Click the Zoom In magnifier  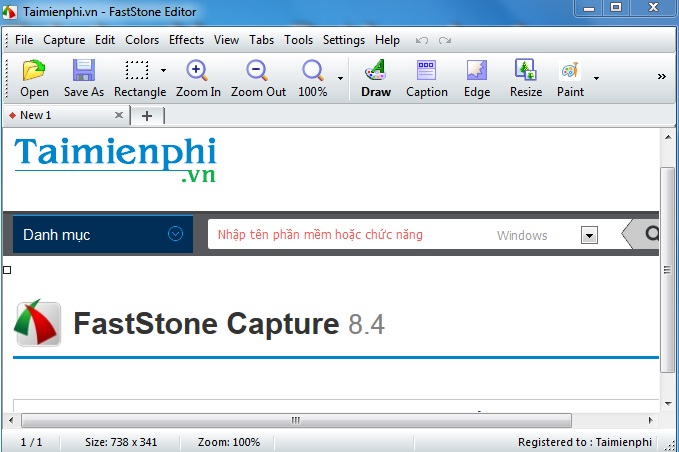[198, 78]
